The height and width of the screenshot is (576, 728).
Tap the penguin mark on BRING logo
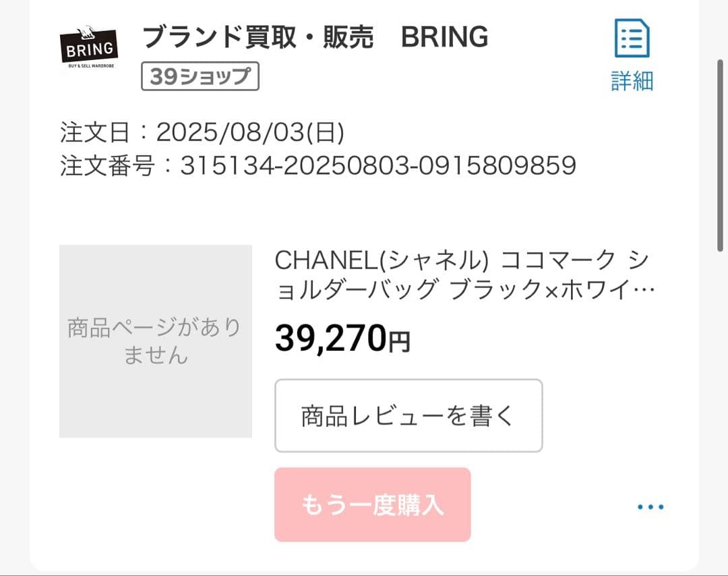pyautogui.click(x=88, y=30)
